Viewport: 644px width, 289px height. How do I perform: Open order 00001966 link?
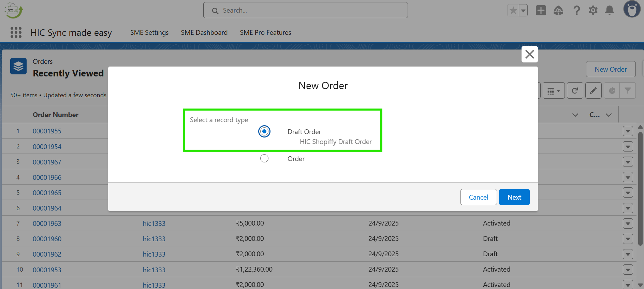pos(47,177)
